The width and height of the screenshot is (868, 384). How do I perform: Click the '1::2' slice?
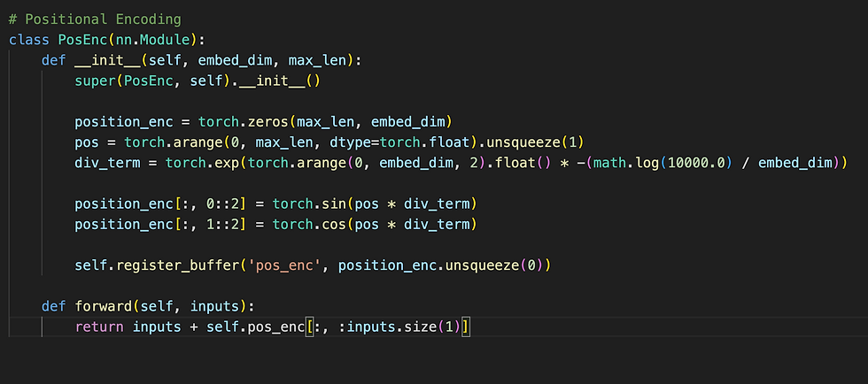click(222, 225)
